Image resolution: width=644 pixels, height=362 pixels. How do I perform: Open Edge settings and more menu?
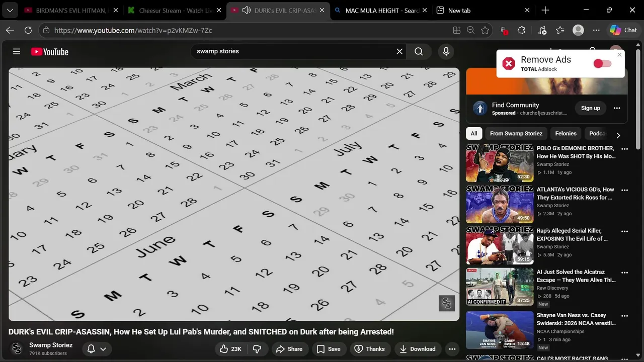(596, 30)
